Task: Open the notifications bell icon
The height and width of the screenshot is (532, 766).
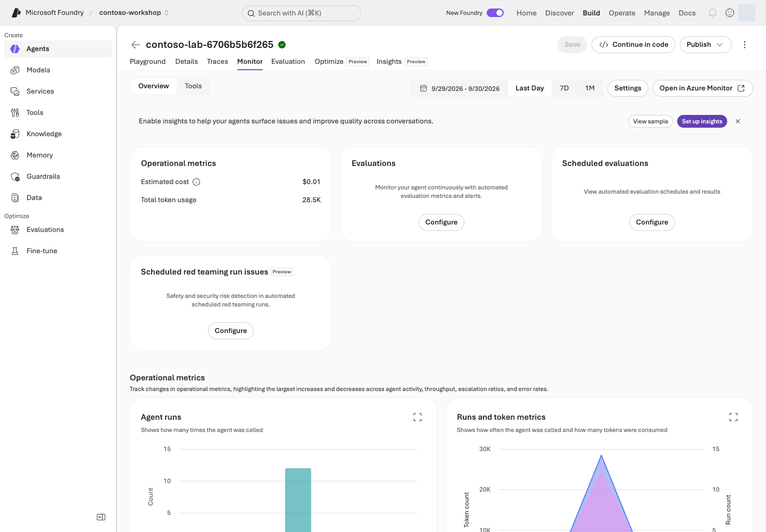Action: (x=713, y=13)
